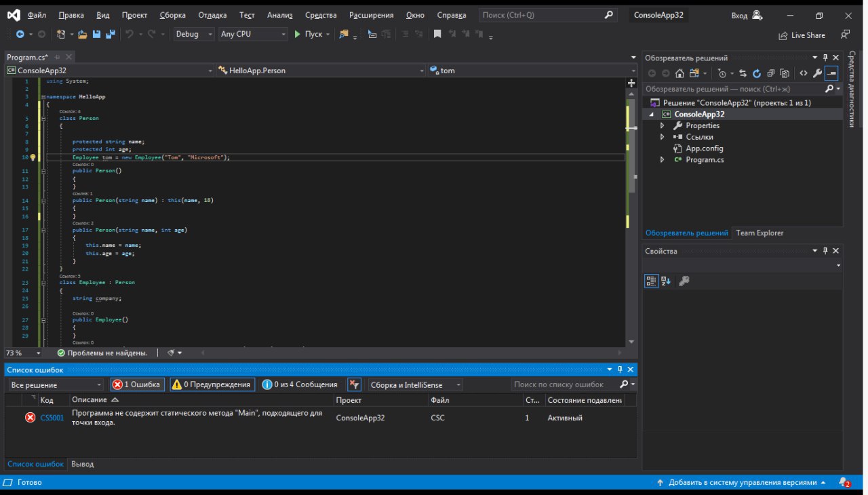This screenshot has width=868, height=495.
Task: Click the Property Pages wrench in Свойства panel
Action: pos(684,281)
